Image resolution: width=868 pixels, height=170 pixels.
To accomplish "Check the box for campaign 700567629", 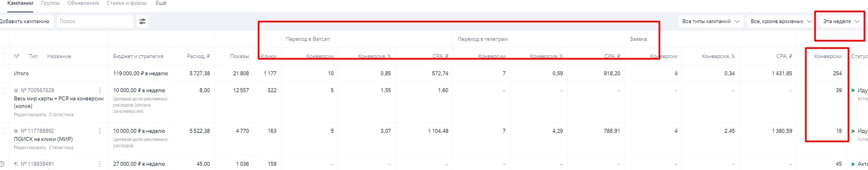I will [2, 91].
